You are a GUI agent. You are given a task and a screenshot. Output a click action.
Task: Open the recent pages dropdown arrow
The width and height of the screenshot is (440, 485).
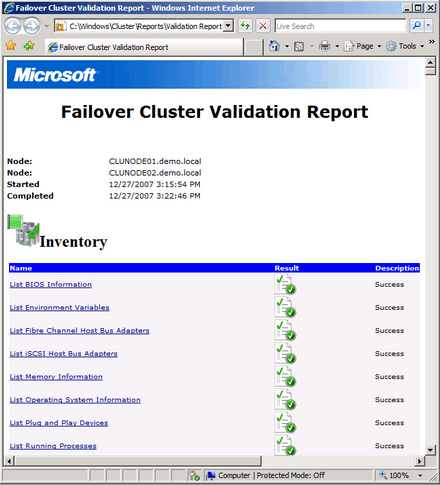[x=47, y=26]
